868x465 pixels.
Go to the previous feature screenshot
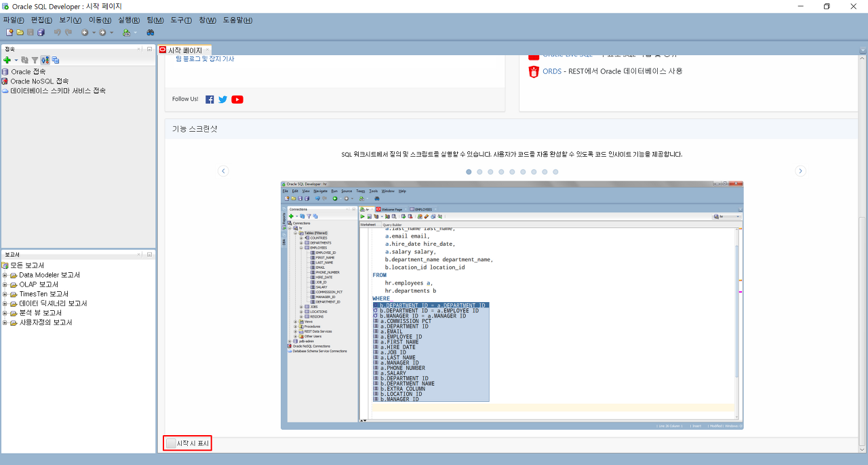223,171
